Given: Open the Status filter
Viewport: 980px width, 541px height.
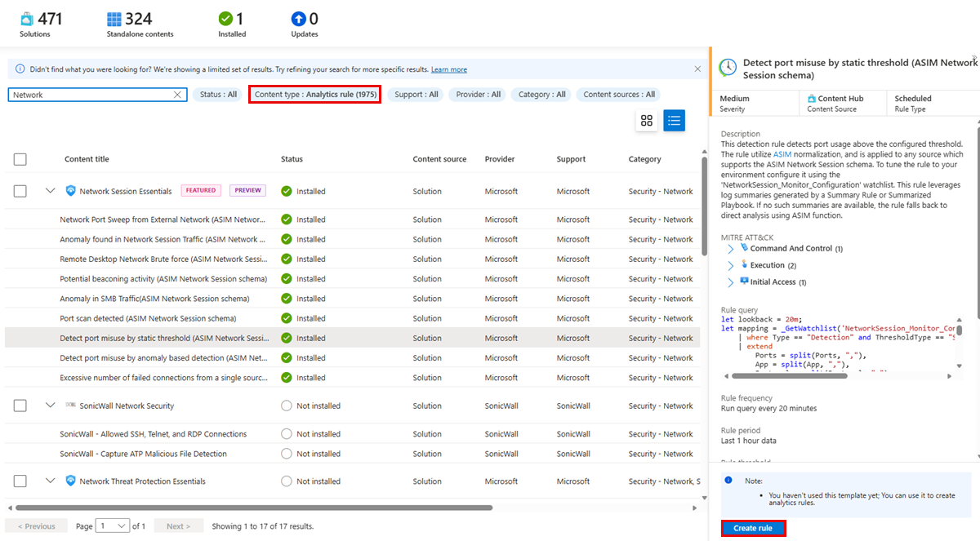Looking at the screenshot, I should (218, 95).
